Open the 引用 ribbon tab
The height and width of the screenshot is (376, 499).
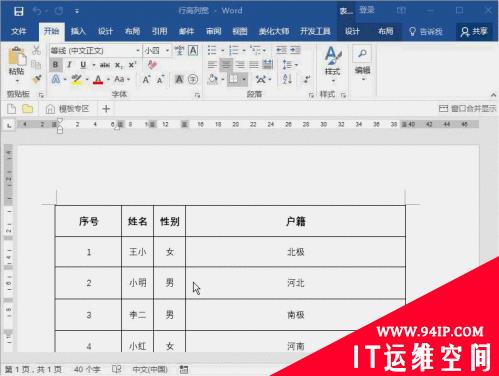(x=159, y=31)
